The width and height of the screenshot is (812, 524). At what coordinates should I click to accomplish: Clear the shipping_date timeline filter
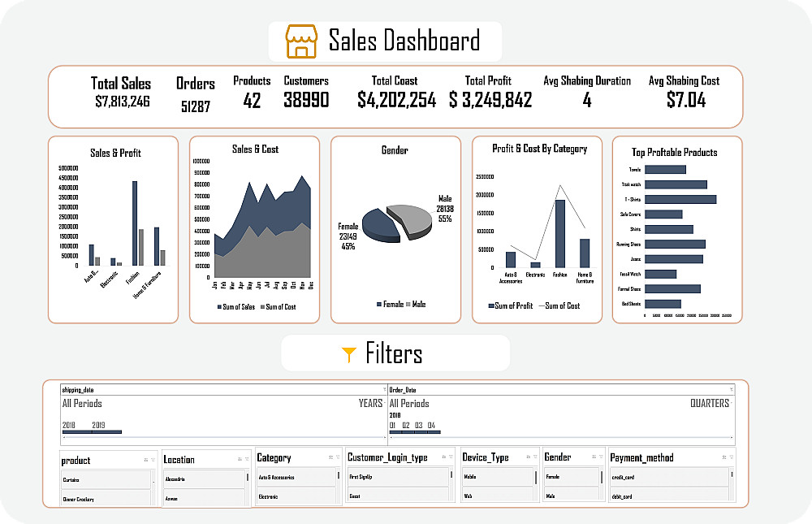tap(384, 389)
